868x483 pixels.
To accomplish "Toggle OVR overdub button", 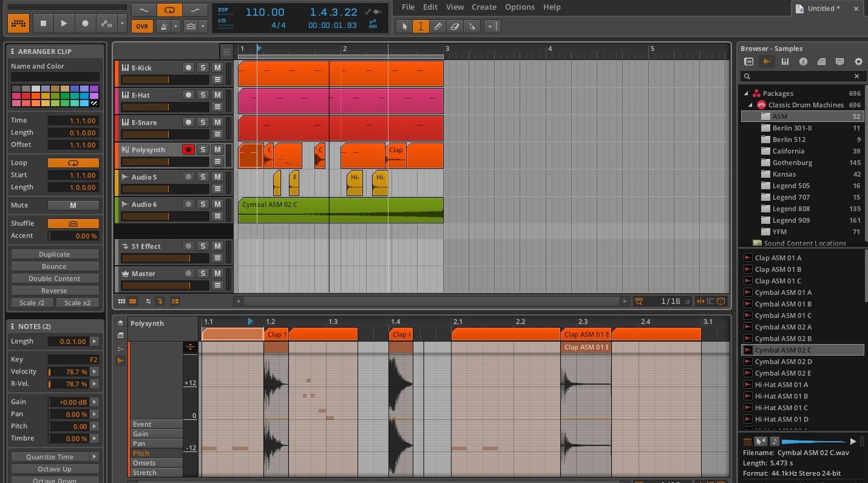I will 142,26.
